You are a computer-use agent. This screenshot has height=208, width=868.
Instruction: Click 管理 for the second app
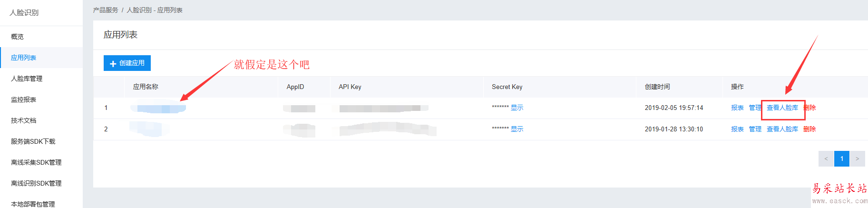(755, 129)
